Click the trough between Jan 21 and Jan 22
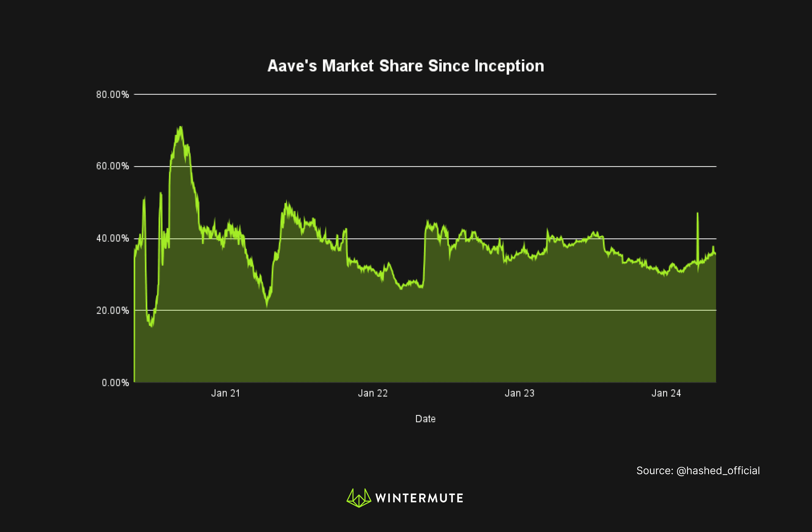The height and width of the screenshot is (532, 812). (267, 305)
